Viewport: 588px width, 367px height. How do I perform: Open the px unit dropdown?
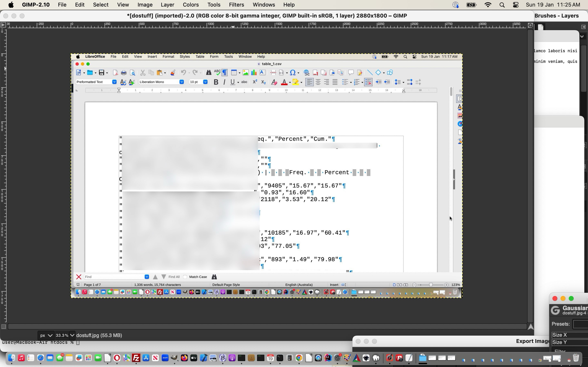46,335
